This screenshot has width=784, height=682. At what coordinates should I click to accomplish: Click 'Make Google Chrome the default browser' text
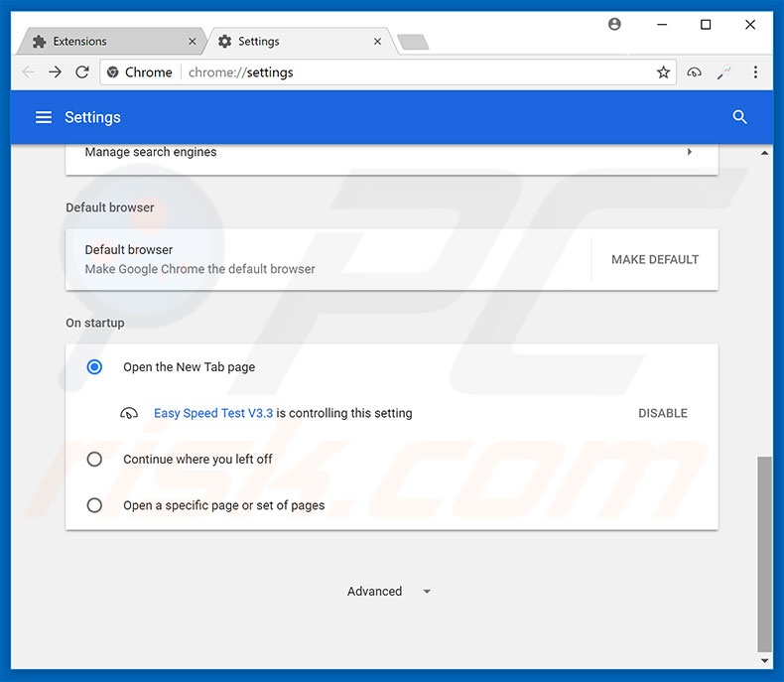pyautogui.click(x=200, y=269)
